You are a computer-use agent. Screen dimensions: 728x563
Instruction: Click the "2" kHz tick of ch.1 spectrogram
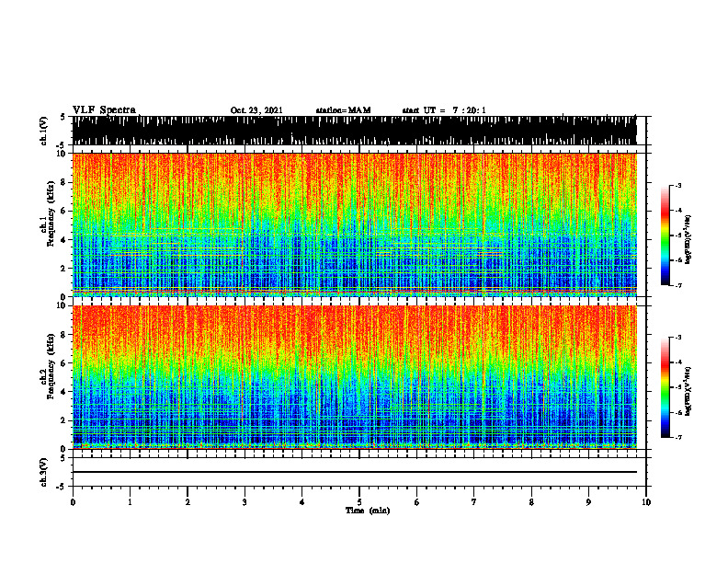tap(63, 269)
